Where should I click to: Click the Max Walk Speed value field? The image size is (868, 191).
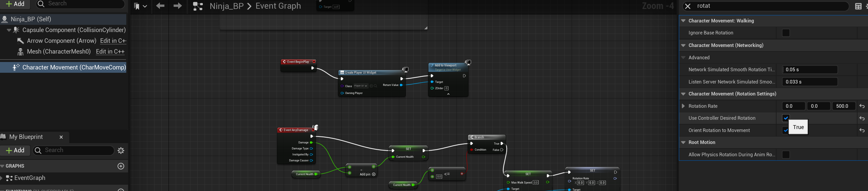tap(536, 183)
